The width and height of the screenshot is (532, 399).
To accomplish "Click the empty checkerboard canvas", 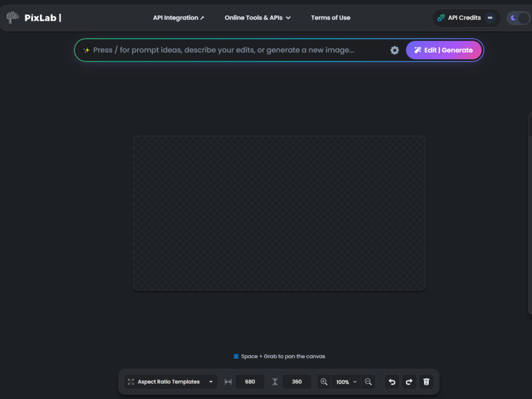I will click(279, 213).
